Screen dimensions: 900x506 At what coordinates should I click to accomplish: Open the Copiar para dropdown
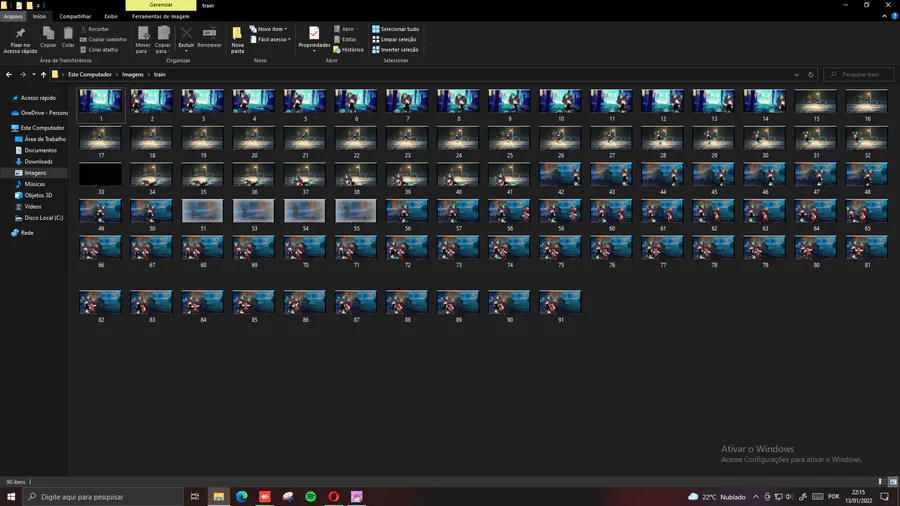pyautogui.click(x=163, y=40)
